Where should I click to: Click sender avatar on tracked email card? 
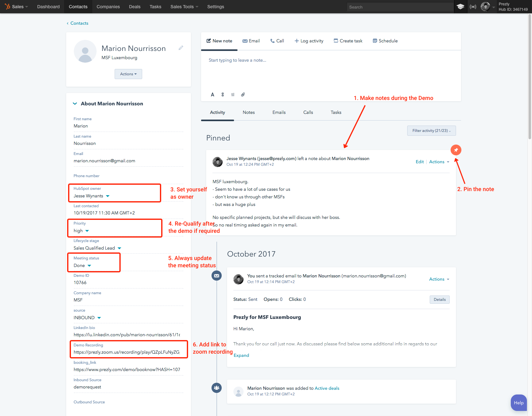click(238, 279)
